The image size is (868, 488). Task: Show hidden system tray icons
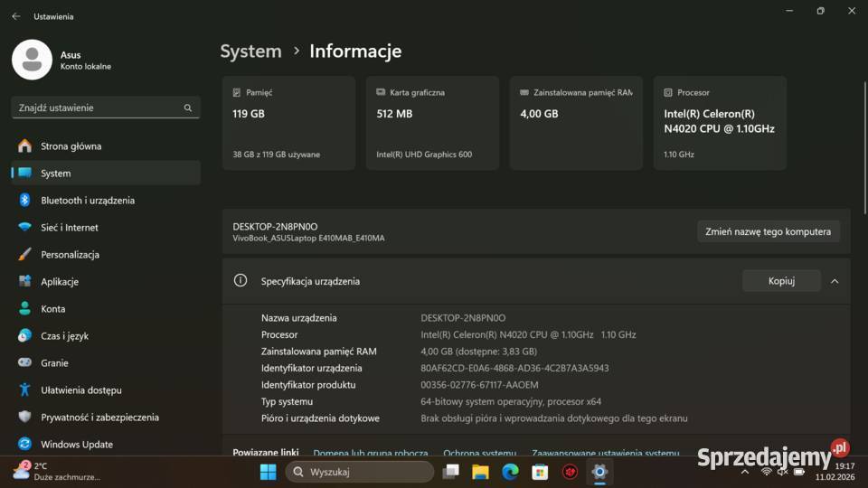click(745, 472)
